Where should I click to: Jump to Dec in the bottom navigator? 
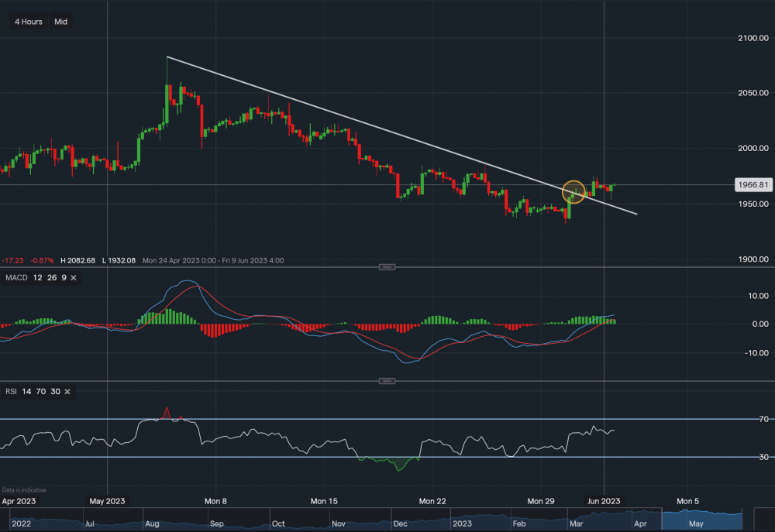click(400, 523)
